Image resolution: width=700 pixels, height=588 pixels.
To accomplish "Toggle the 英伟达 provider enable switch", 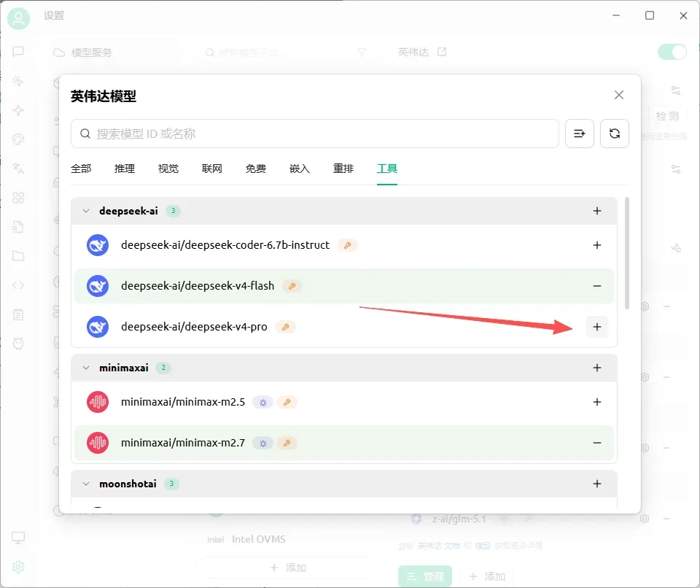I will click(672, 52).
